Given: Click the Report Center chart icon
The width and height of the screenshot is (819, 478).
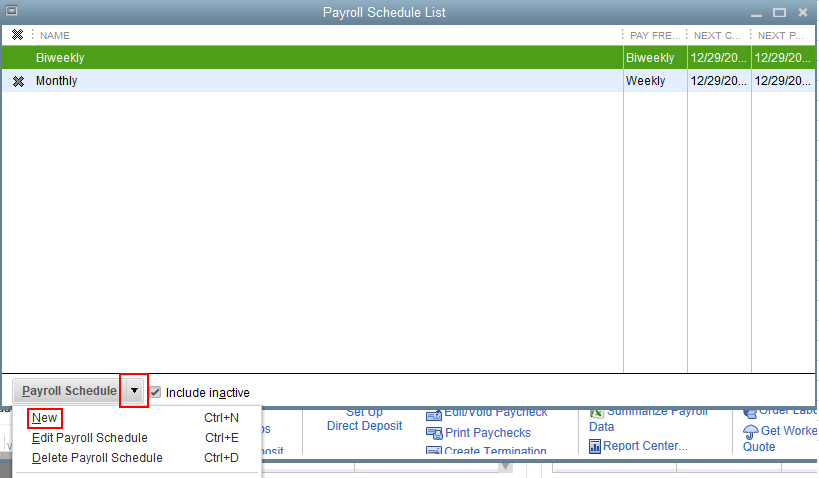Looking at the screenshot, I should 594,446.
